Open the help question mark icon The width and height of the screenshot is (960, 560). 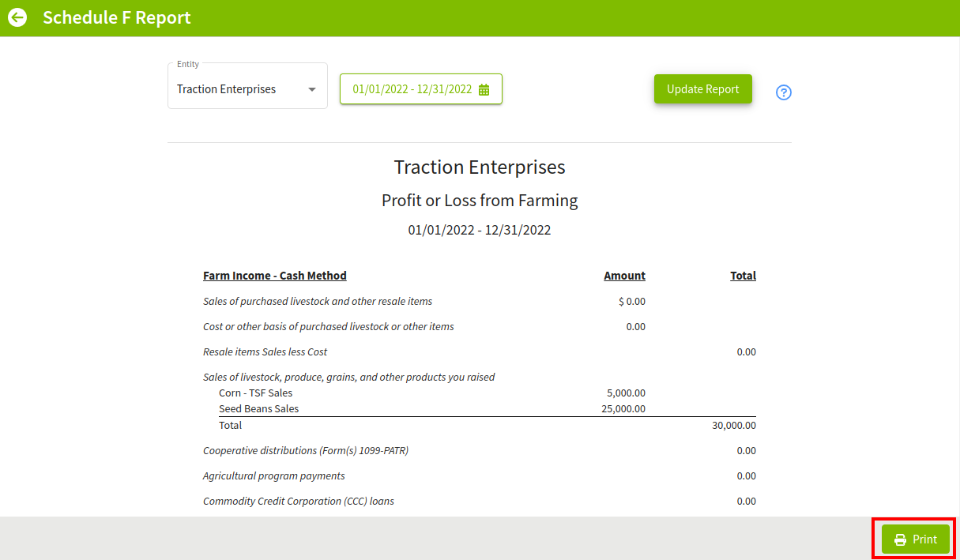784,92
